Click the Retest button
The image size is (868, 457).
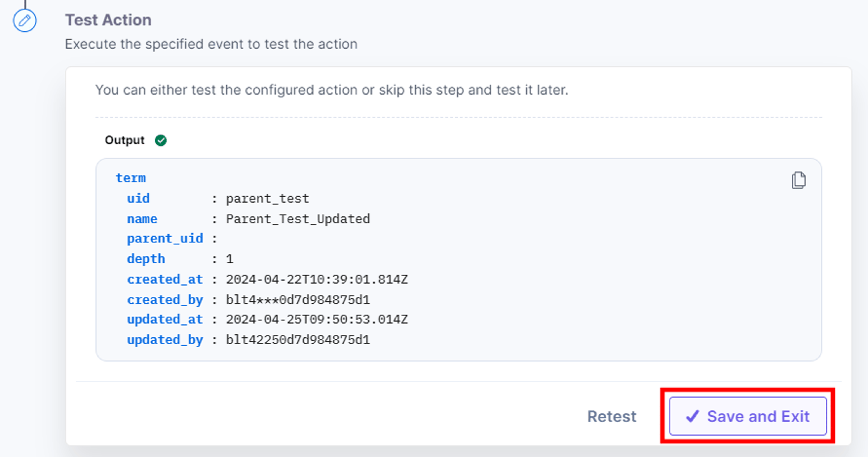(612, 416)
